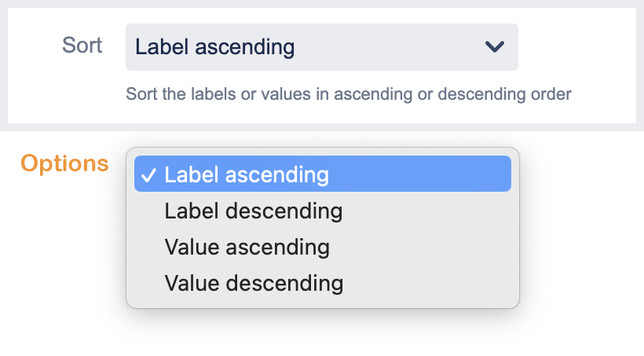Click the word 'Sort' left of the dropdown
The height and width of the screenshot is (356, 644).
click(82, 45)
